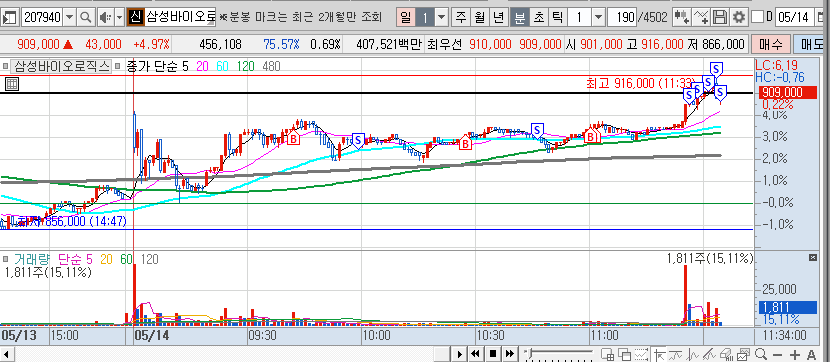Select the 주 (weekly) chart tab
Image resolution: width=830 pixels, height=362 pixels.
pos(461,17)
